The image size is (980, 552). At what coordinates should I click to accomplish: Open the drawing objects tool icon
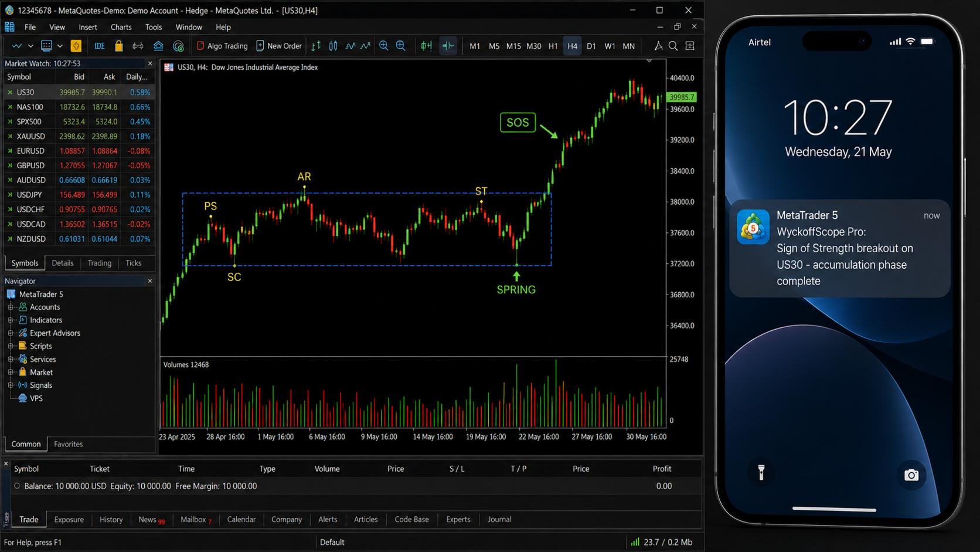pyautogui.click(x=658, y=46)
